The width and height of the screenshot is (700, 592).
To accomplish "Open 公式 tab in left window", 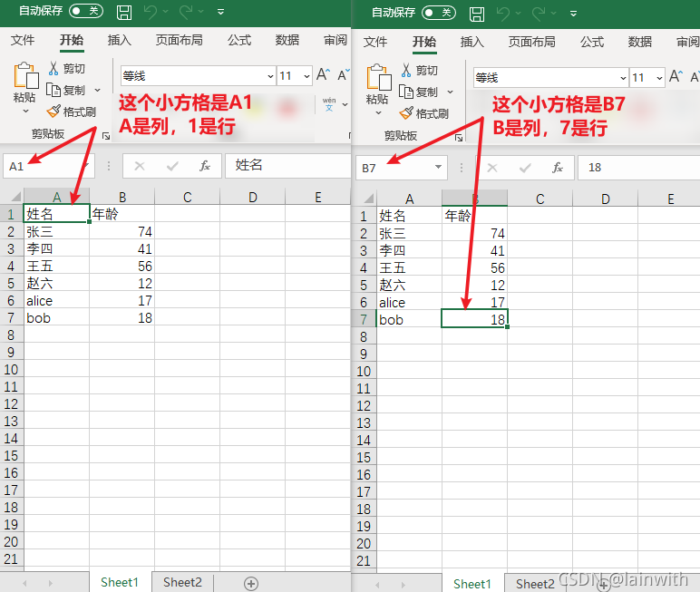I will point(239,40).
